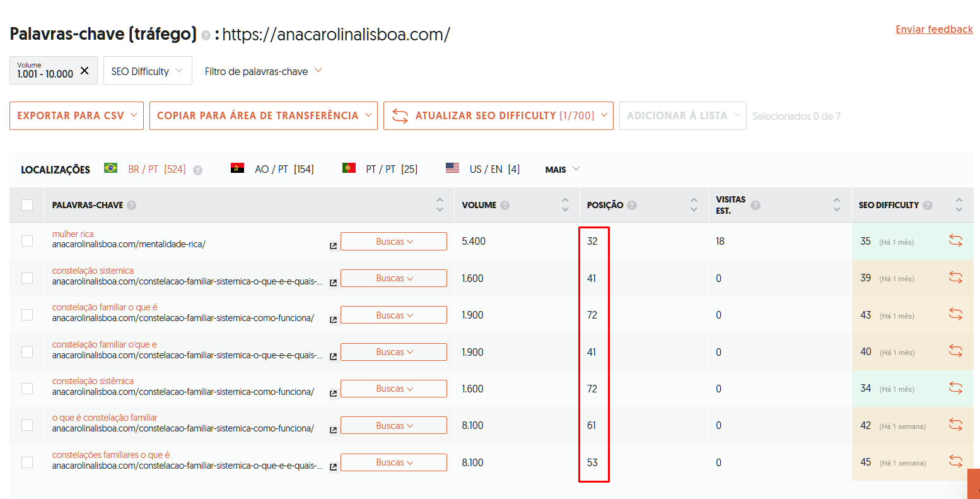Screen dimensions: 980x499
Task: Open external link for o que é constelação familiar
Action: 333,430
